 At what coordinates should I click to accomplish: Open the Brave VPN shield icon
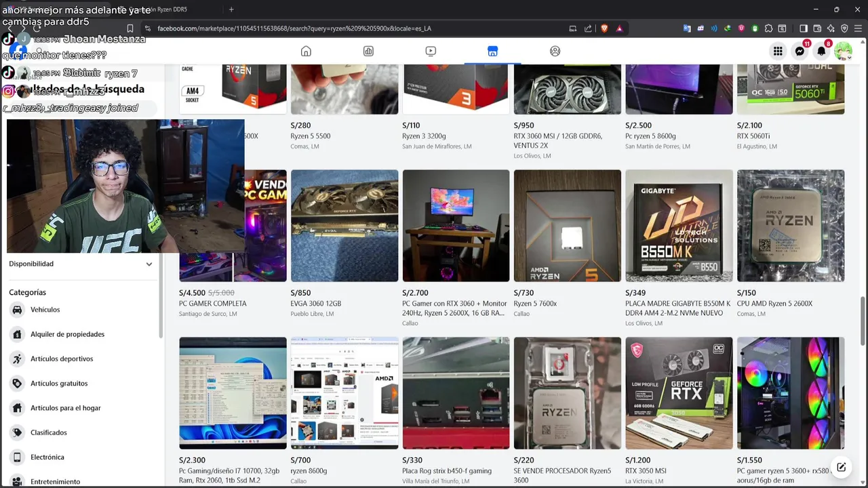pyautogui.click(x=844, y=28)
